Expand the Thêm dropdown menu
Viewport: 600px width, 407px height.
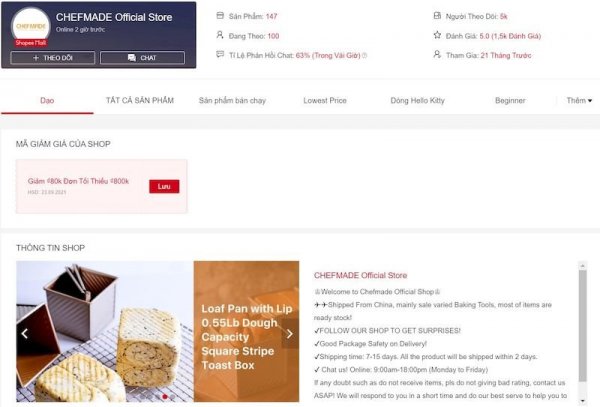click(579, 101)
